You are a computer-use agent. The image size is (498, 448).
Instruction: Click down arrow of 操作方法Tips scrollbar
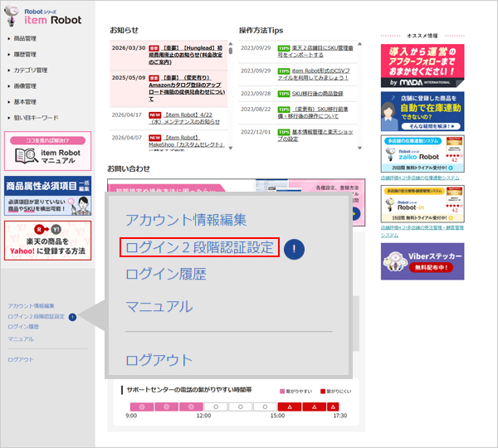[x=360, y=148]
